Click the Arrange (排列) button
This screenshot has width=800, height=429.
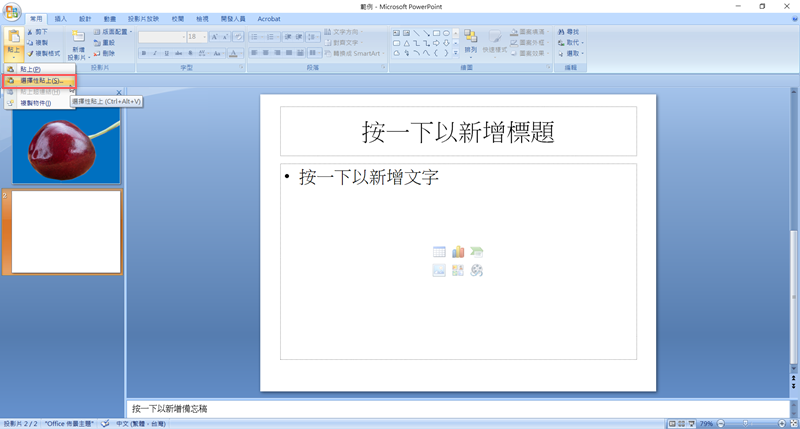470,41
